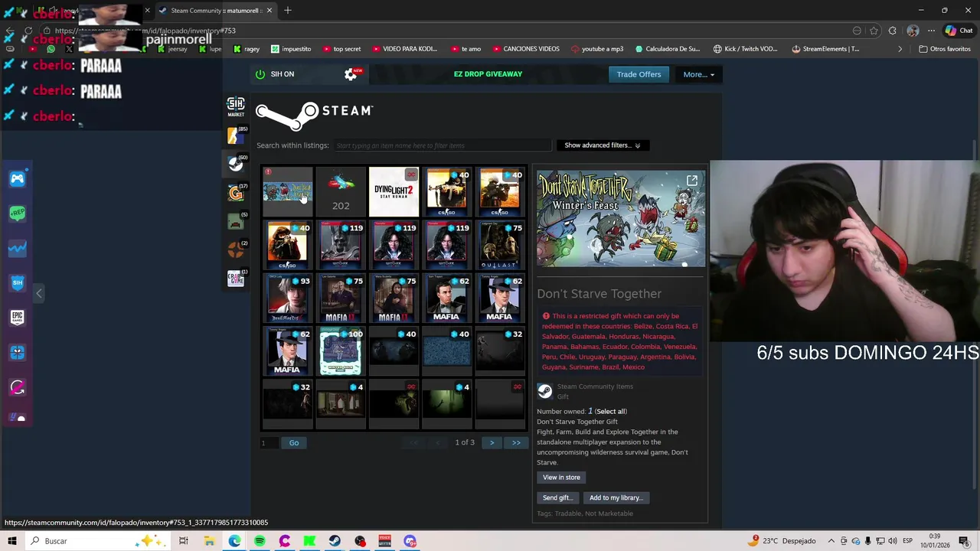
Task: Open Trade Offers
Action: point(639,74)
